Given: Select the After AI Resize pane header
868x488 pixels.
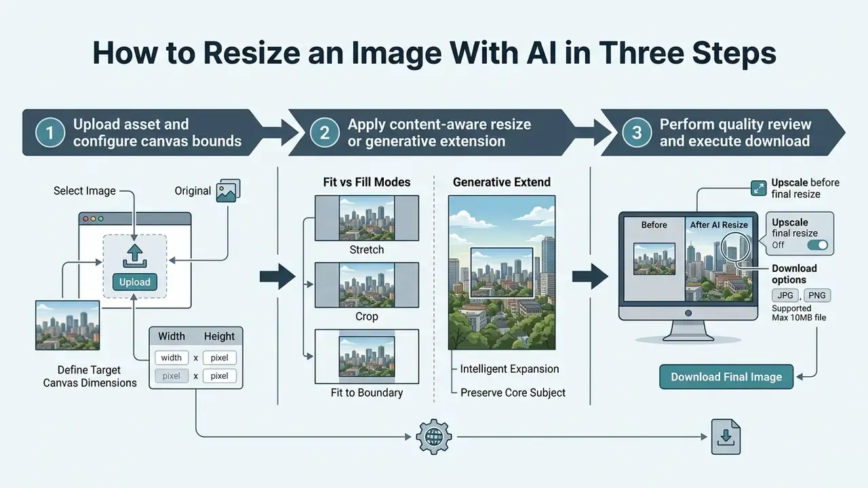Looking at the screenshot, I should 719,225.
